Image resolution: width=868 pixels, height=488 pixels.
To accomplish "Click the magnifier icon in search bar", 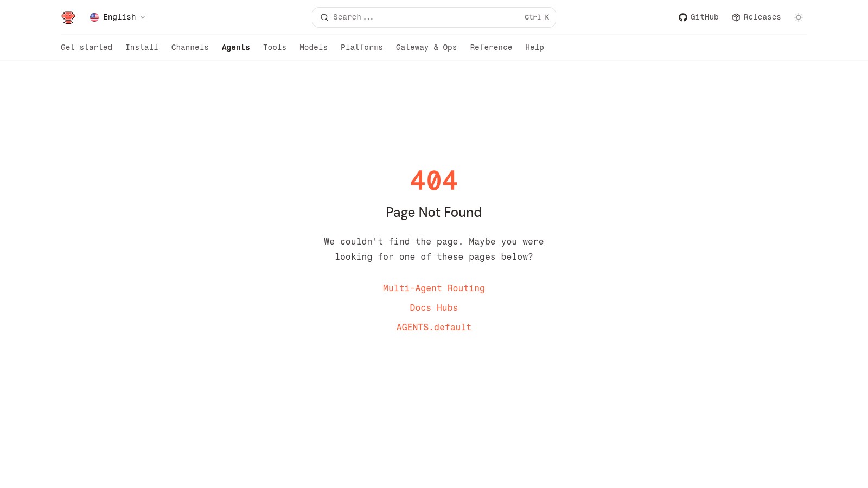I will pyautogui.click(x=324, y=17).
